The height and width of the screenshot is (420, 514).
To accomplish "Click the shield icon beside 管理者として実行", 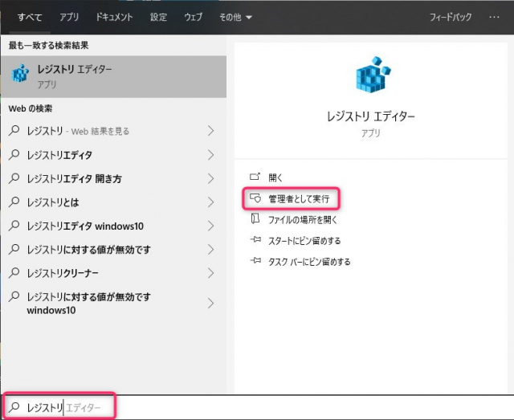I will point(255,198).
